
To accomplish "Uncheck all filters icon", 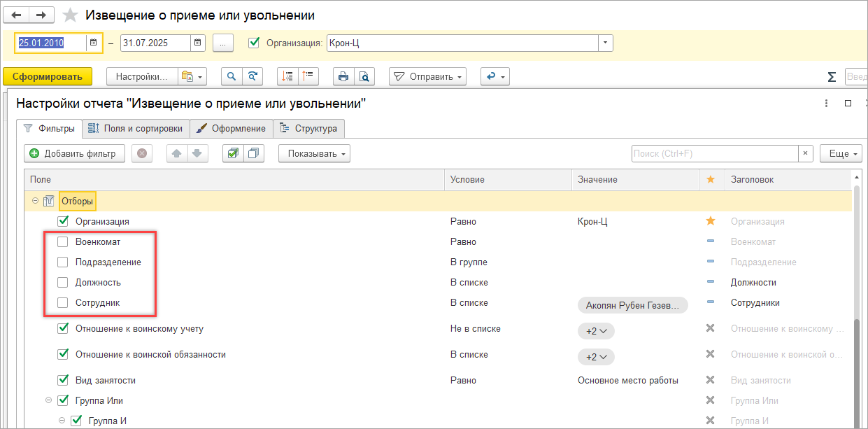I will tap(254, 153).
